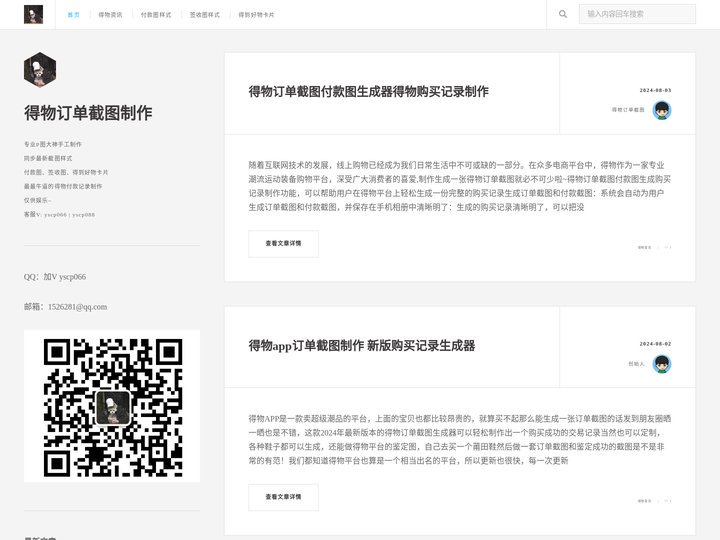Click the WeChat QR code image
Screen dimensions: 720x540
(112, 406)
